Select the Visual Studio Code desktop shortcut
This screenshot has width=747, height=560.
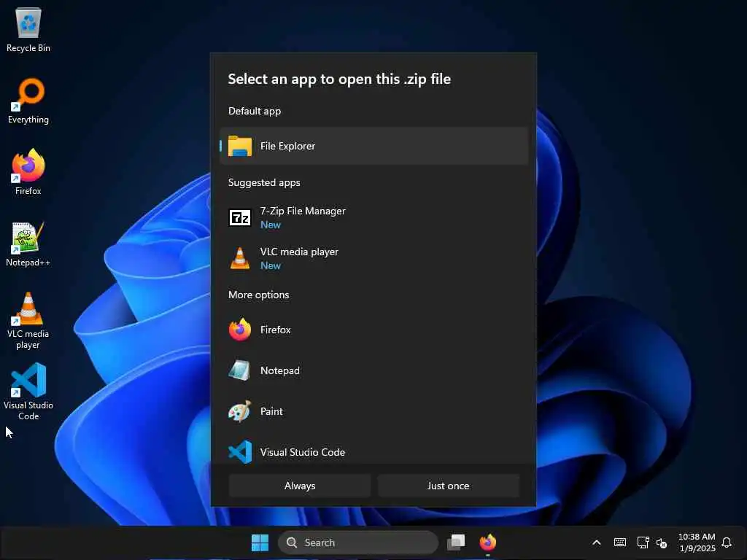[x=28, y=392]
